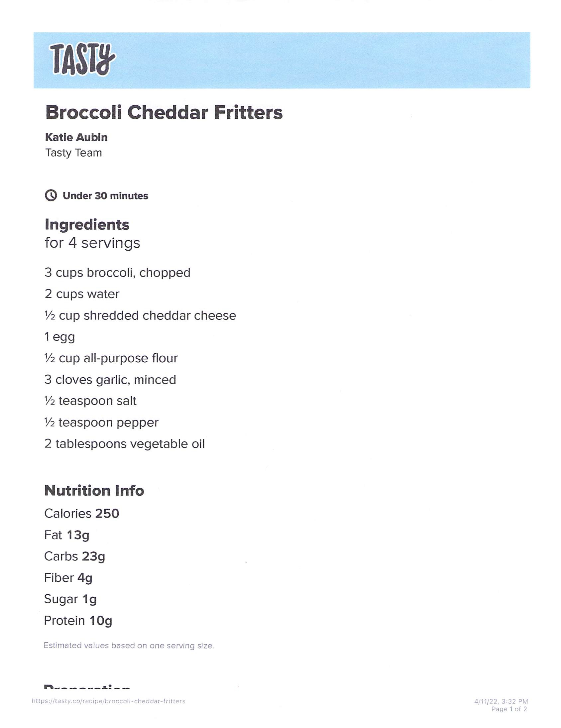Viewport: 561px width, 728px height.
Task: Select the 'for 4 servings' text
Action: click(x=92, y=243)
